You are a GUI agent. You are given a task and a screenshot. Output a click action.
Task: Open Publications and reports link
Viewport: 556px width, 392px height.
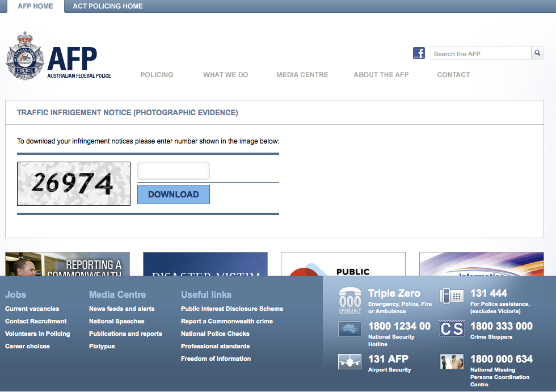(125, 334)
